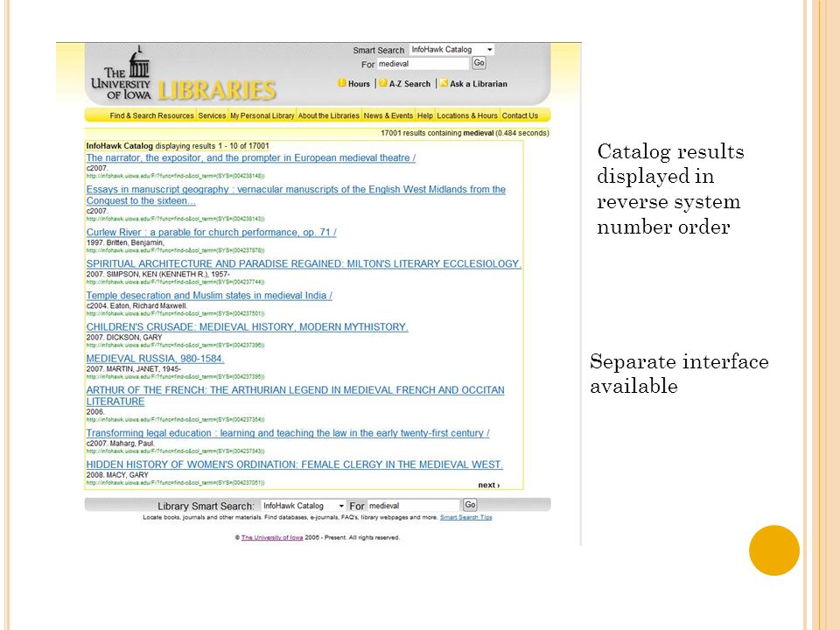Viewport: 840px width, 630px height.
Task: Click the top Go button
Action: point(479,63)
